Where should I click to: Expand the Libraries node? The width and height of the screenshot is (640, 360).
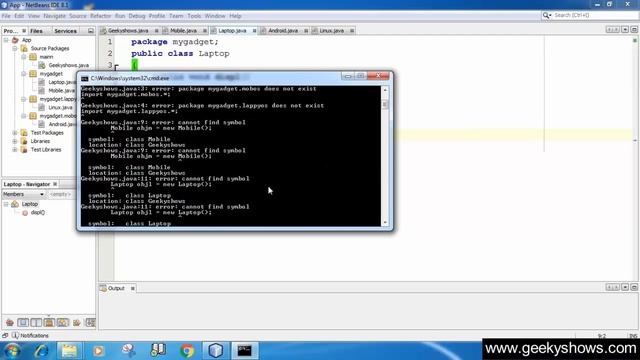coord(15,141)
